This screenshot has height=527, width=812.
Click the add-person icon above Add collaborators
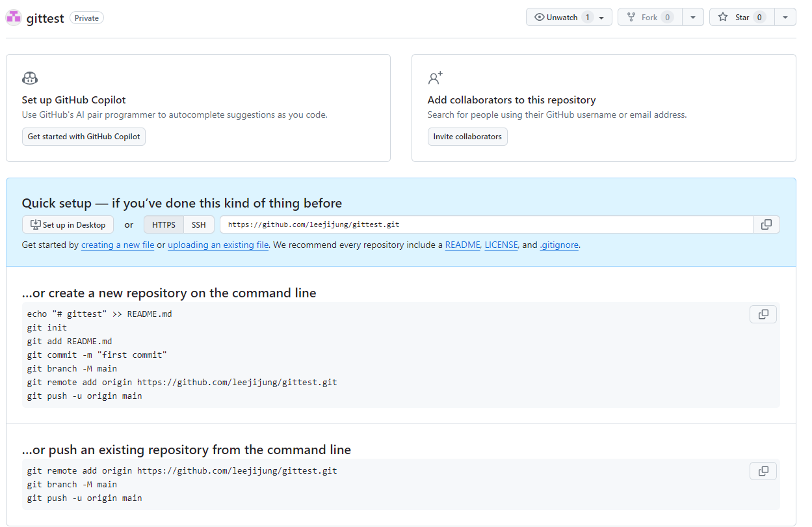click(436, 78)
